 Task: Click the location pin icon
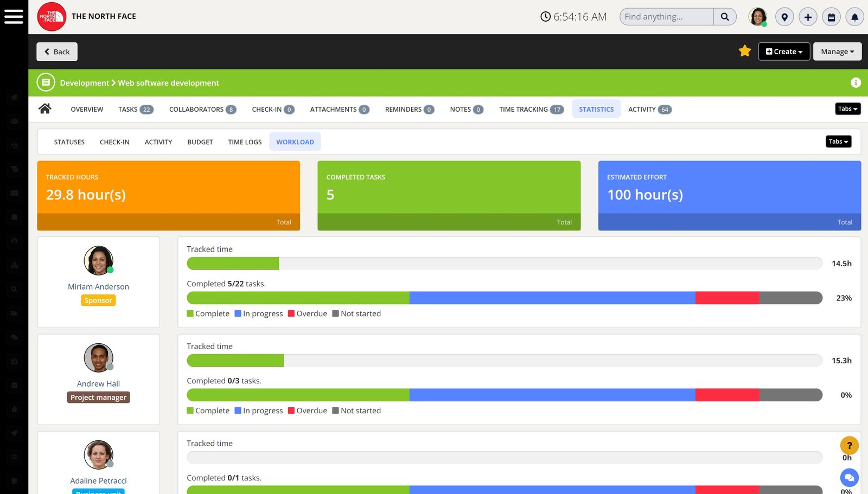[784, 17]
